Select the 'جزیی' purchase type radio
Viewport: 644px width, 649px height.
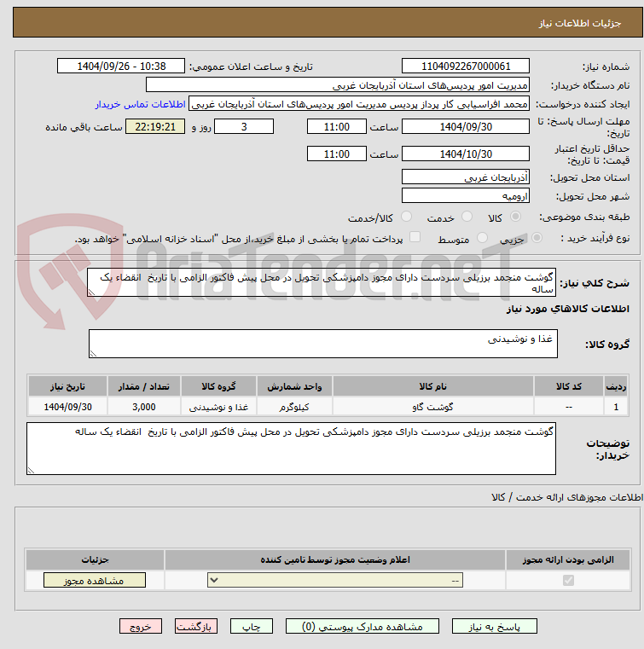(537, 238)
